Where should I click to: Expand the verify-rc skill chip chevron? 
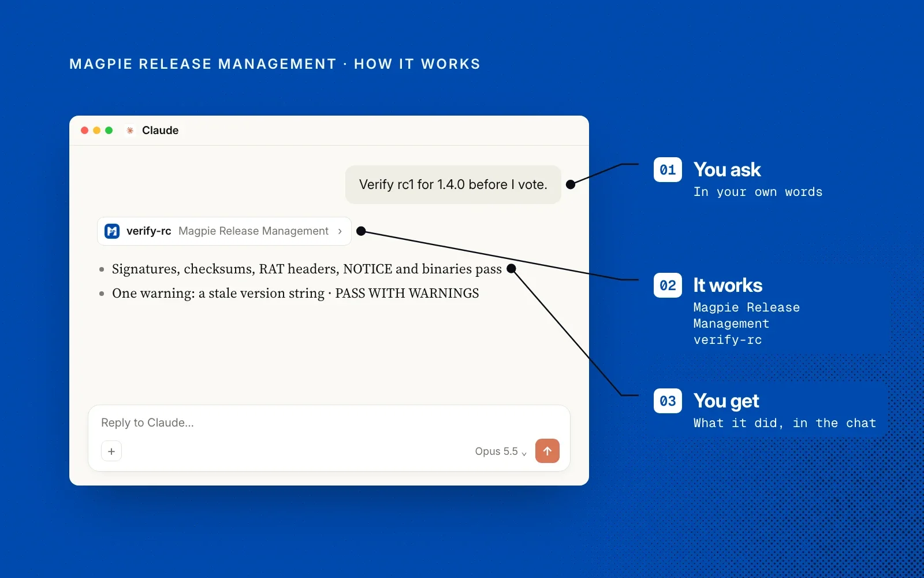[x=340, y=231]
